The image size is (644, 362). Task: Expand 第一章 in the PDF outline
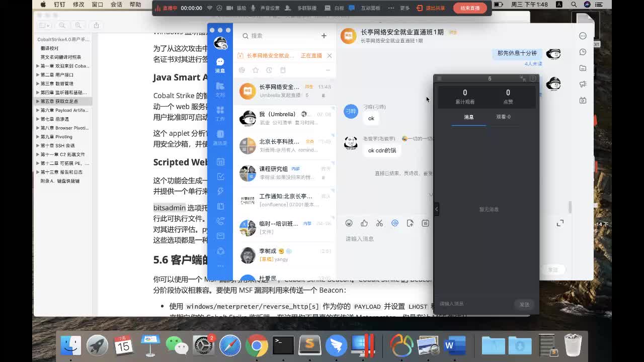coord(38,66)
